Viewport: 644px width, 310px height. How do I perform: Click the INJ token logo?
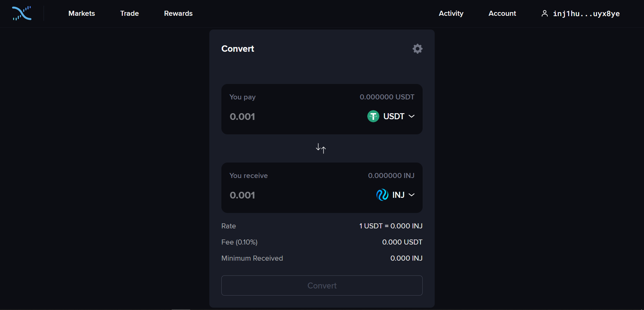coord(382,195)
